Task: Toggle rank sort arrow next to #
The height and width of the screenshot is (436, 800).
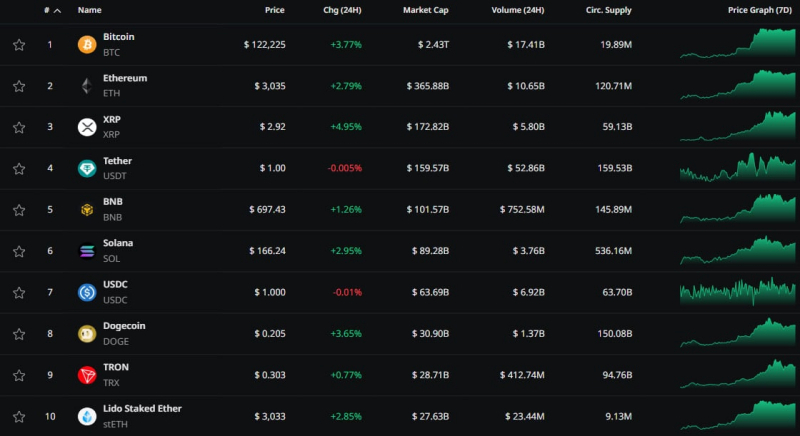Action: click(57, 11)
